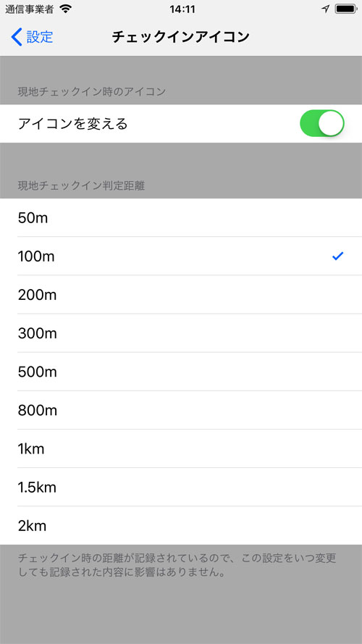Choose 200m as check-in distance

coord(181,295)
